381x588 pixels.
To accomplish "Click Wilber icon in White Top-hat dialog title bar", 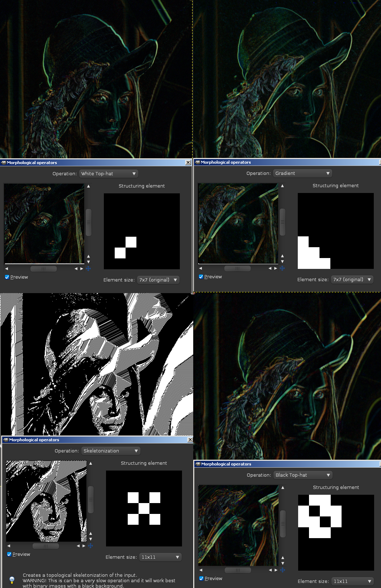I will [4, 163].
